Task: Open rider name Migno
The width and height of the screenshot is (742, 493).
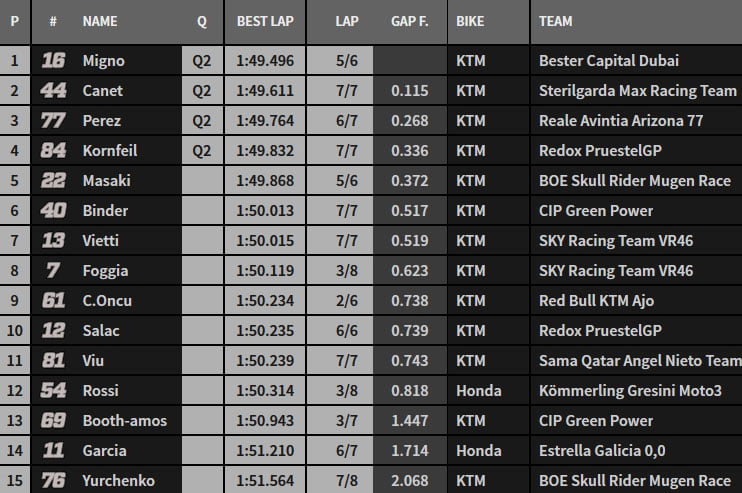Action: tap(104, 61)
